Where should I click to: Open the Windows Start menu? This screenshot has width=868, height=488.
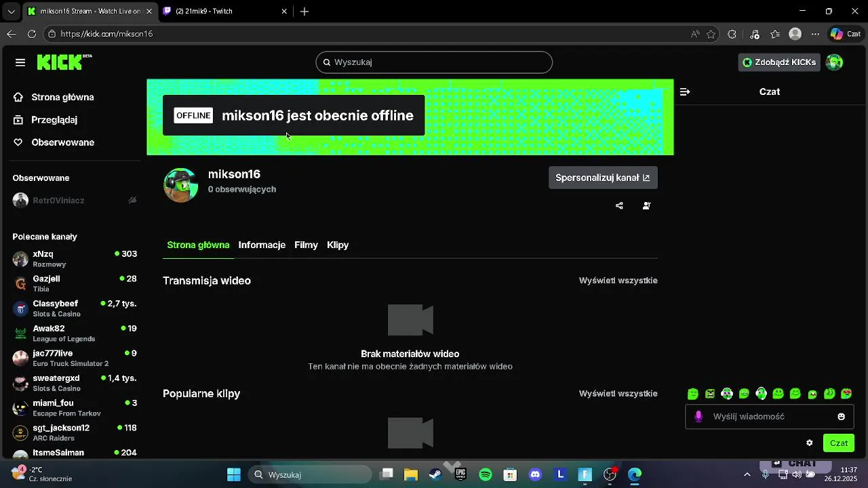[x=234, y=474]
